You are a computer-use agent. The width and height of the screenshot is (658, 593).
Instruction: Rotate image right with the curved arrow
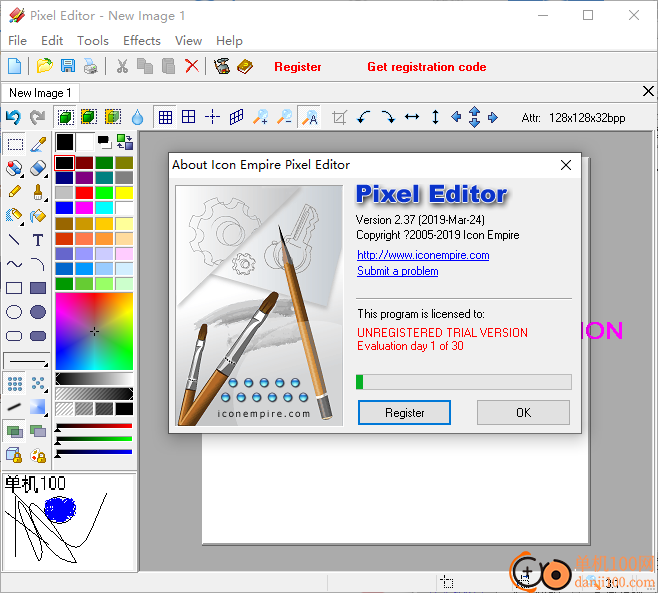(x=388, y=117)
